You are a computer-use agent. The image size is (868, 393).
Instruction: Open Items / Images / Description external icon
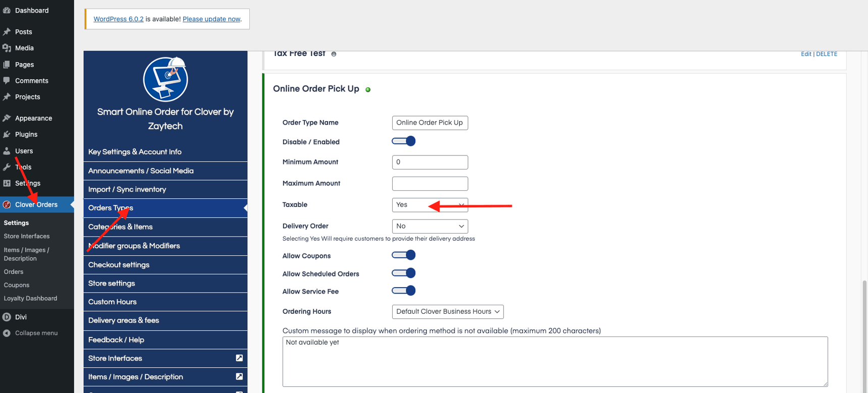click(239, 376)
